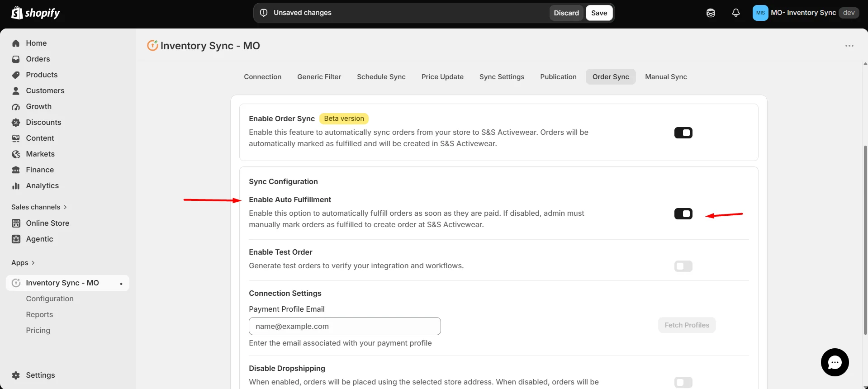Open the Sidekick assistant icon
868x389 pixels.
tap(711, 13)
